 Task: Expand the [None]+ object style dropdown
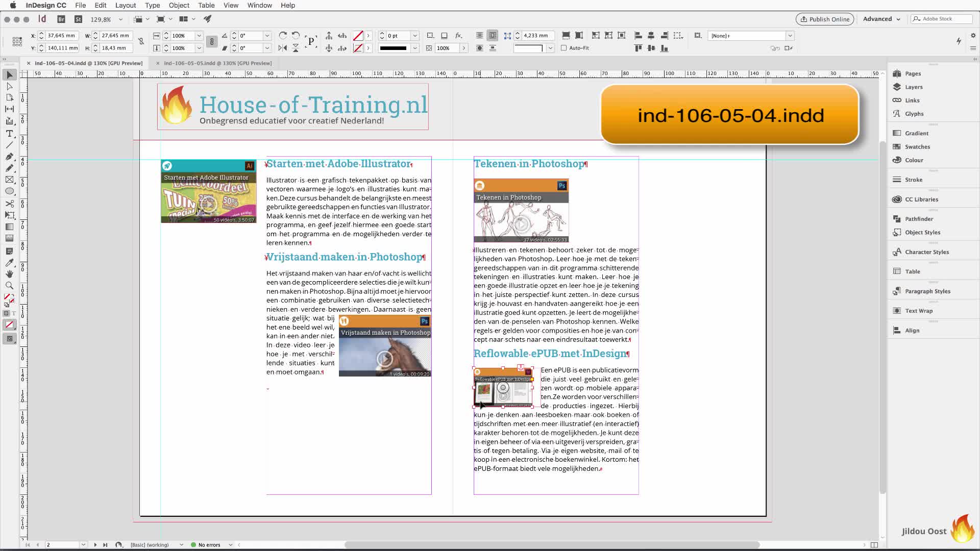click(x=790, y=36)
